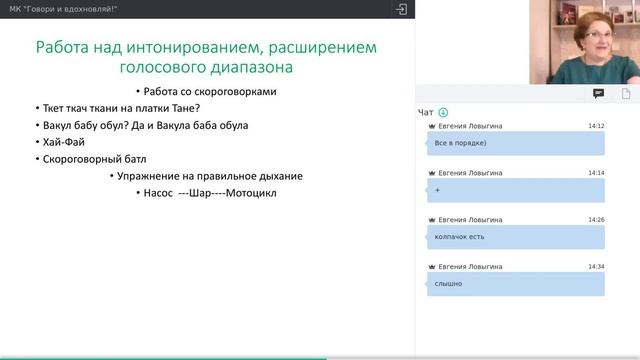Click the 'колпачок есть' chat message
The image size is (640, 360).
[x=516, y=237]
